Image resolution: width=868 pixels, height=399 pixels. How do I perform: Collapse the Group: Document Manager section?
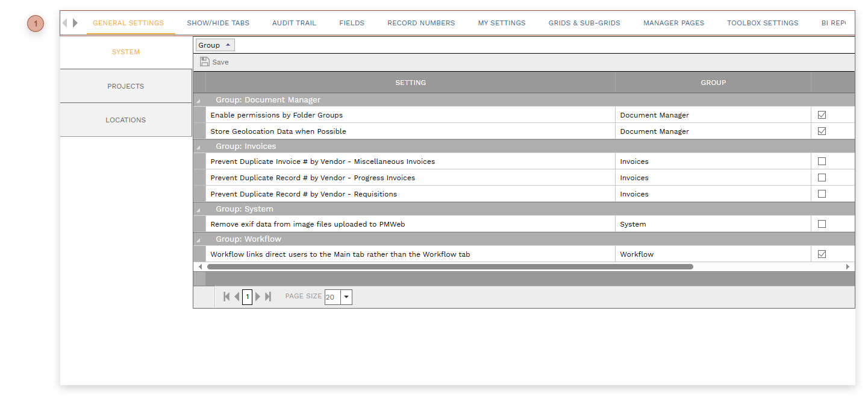(199, 101)
